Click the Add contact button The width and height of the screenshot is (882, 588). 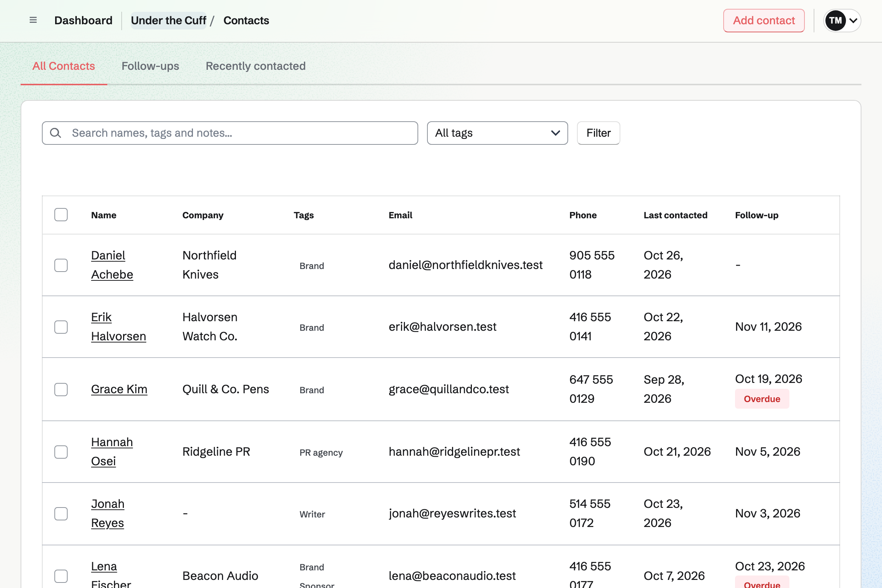[x=764, y=21]
